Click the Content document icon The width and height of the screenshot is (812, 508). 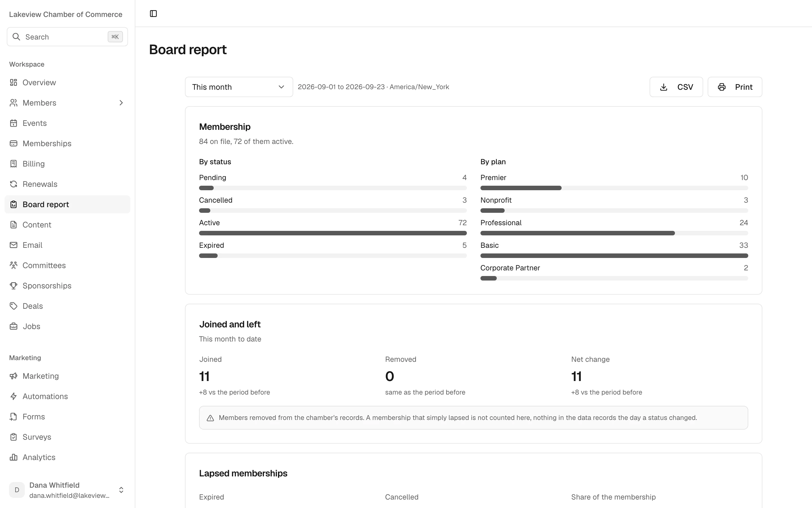pos(14,225)
